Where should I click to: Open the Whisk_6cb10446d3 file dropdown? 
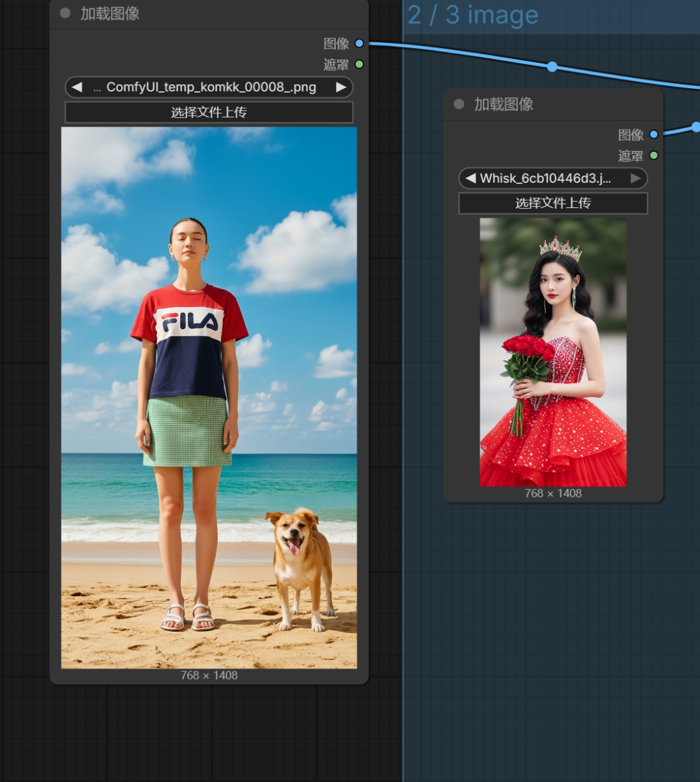pyautogui.click(x=546, y=178)
